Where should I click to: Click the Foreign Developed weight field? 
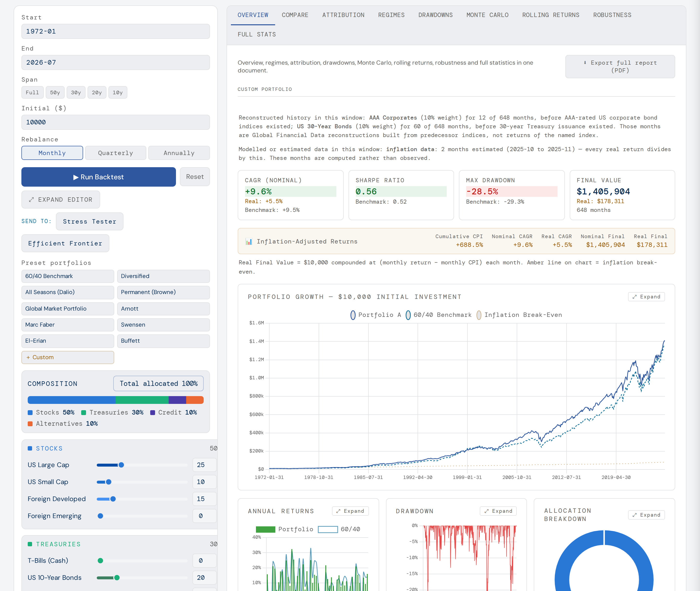tap(205, 499)
